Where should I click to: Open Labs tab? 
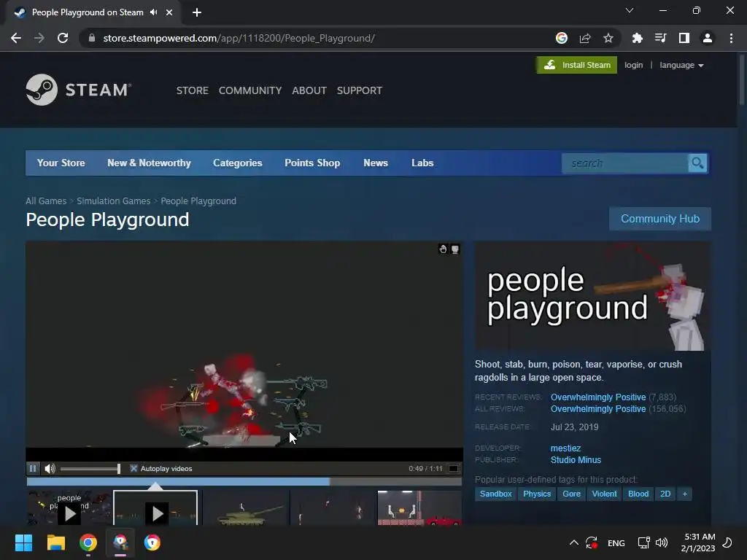pyautogui.click(x=422, y=163)
